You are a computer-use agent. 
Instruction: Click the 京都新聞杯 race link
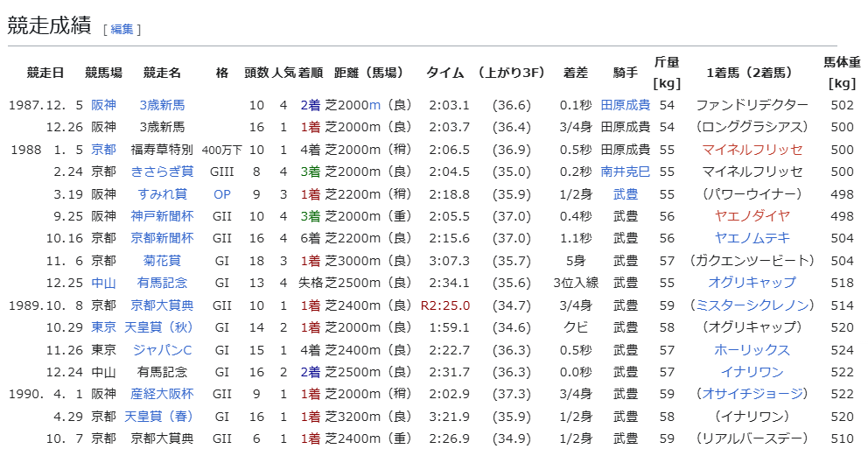(162, 238)
